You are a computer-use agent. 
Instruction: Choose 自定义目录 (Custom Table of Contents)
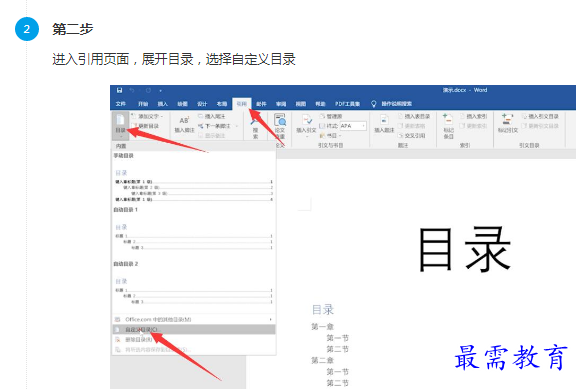click(x=194, y=329)
